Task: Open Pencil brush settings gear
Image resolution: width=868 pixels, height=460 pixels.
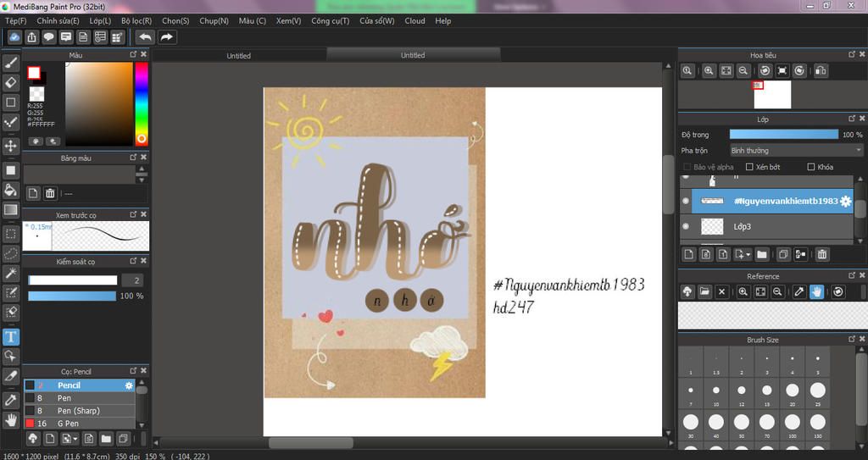Action: [x=129, y=385]
